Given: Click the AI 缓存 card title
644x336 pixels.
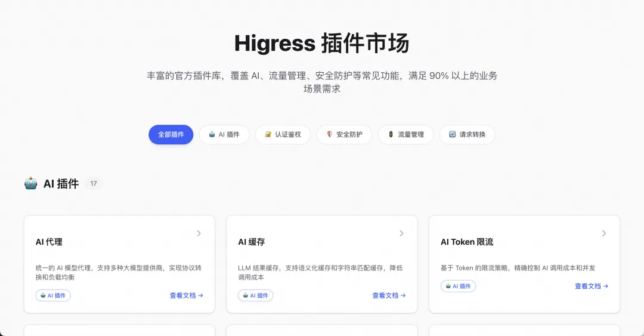Looking at the screenshot, I should [252, 242].
